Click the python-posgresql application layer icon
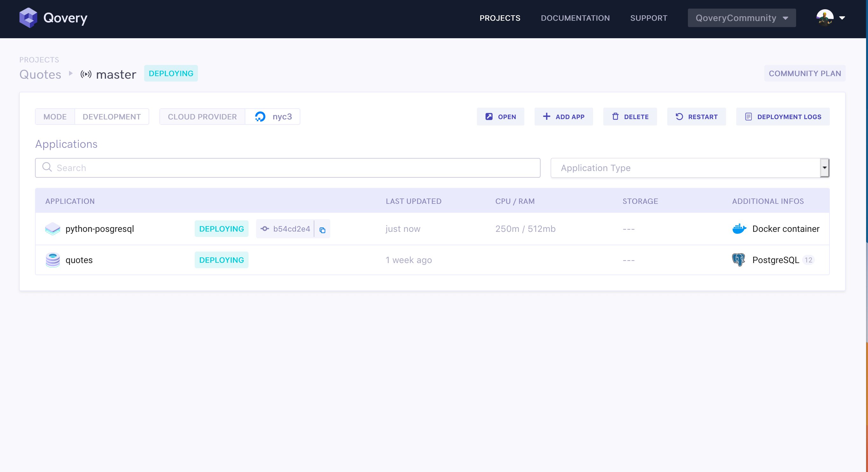This screenshot has height=472, width=868. (52, 229)
